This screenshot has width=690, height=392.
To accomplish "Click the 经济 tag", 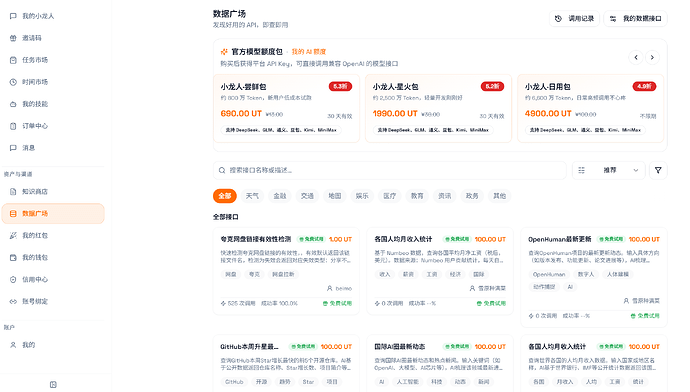I will pyautogui.click(x=455, y=274).
